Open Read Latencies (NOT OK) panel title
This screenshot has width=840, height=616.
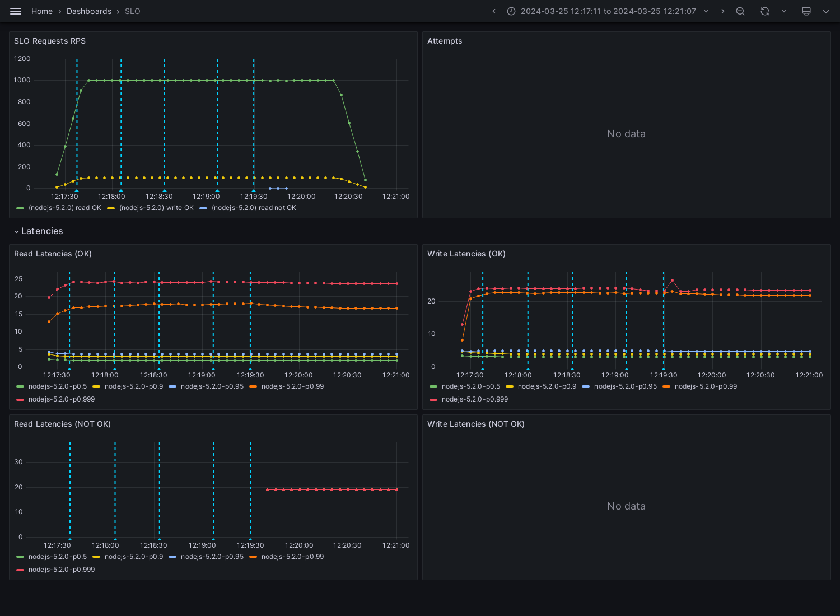coord(62,424)
